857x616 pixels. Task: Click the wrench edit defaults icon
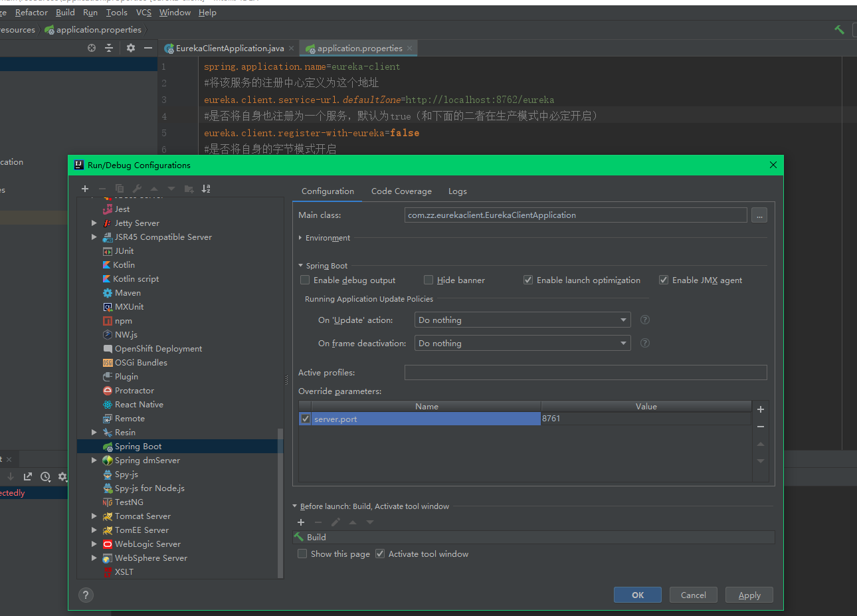[x=137, y=189]
